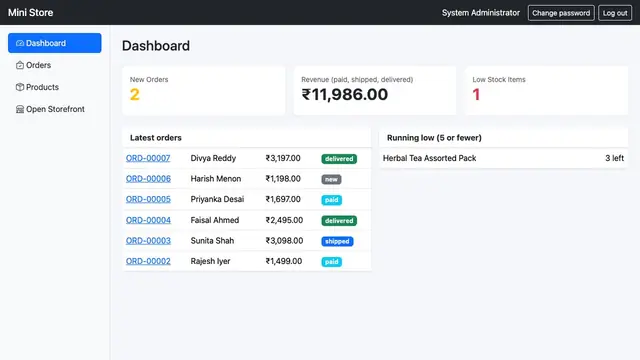Click the 'Revenue (paid, shipped, delivered)' label
Screen dimensions: 640x360
(x=357, y=80)
